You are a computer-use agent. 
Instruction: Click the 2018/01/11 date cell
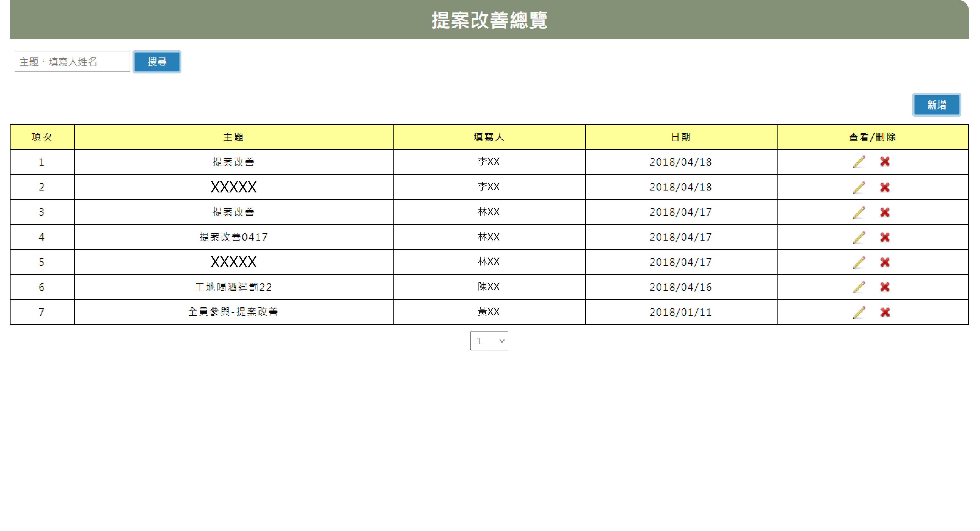tap(681, 312)
